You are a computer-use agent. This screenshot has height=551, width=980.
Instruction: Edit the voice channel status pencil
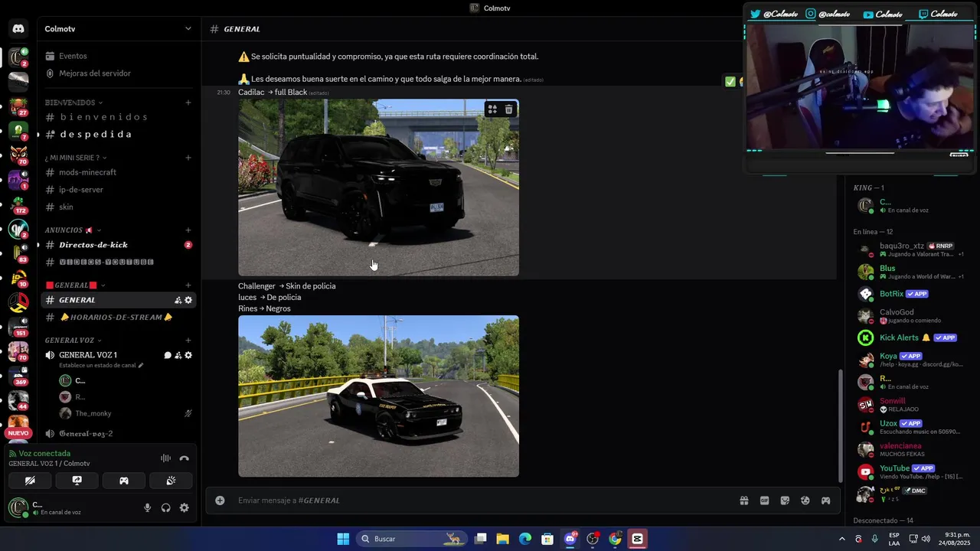tap(140, 366)
